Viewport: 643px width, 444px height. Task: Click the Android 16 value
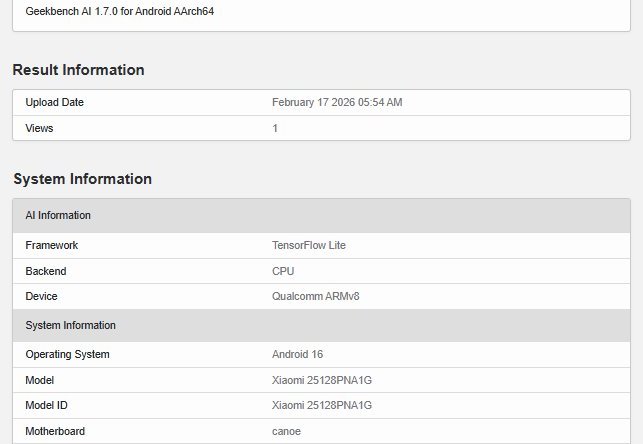pyautogui.click(x=298, y=354)
